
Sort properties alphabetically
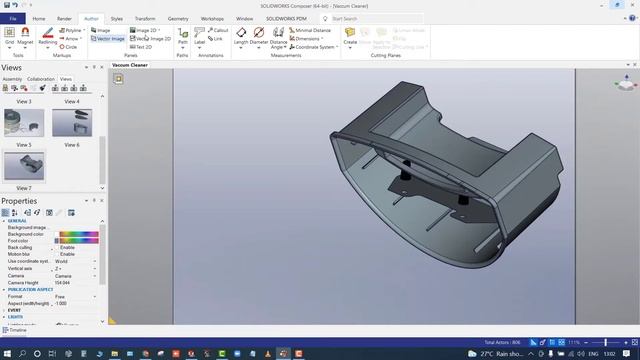[15, 212]
